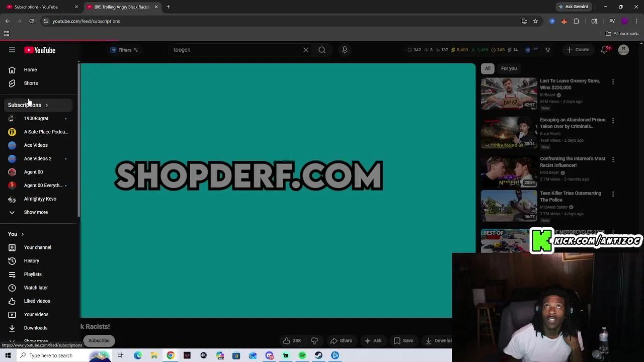
Task: Go back to the previous page
Action: (x=7, y=21)
